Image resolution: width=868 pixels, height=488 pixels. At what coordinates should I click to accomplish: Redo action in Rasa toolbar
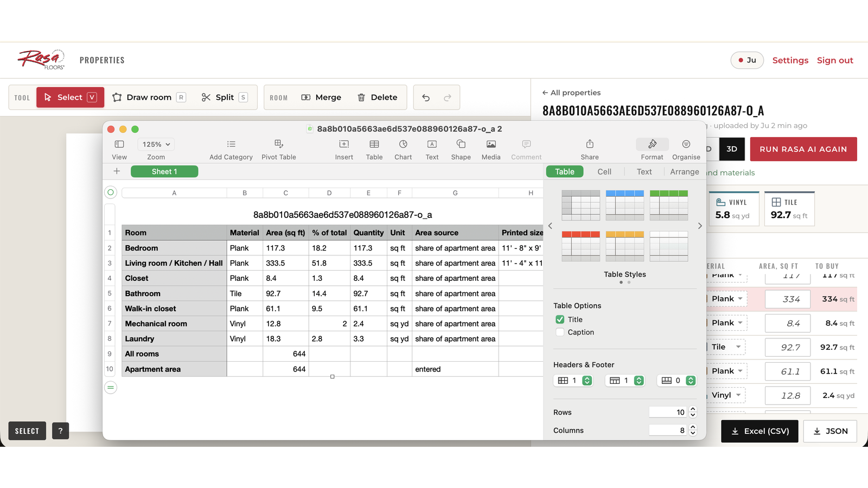[448, 98]
